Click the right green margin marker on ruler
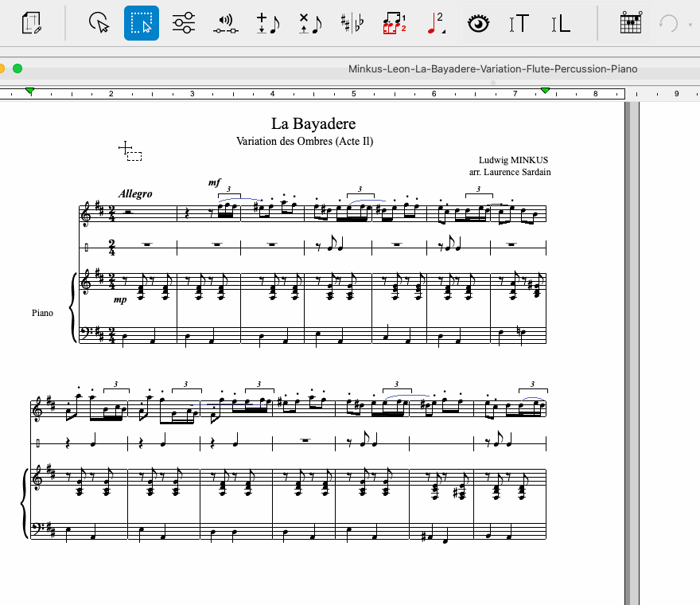This screenshot has height=605, width=700. pyautogui.click(x=545, y=91)
